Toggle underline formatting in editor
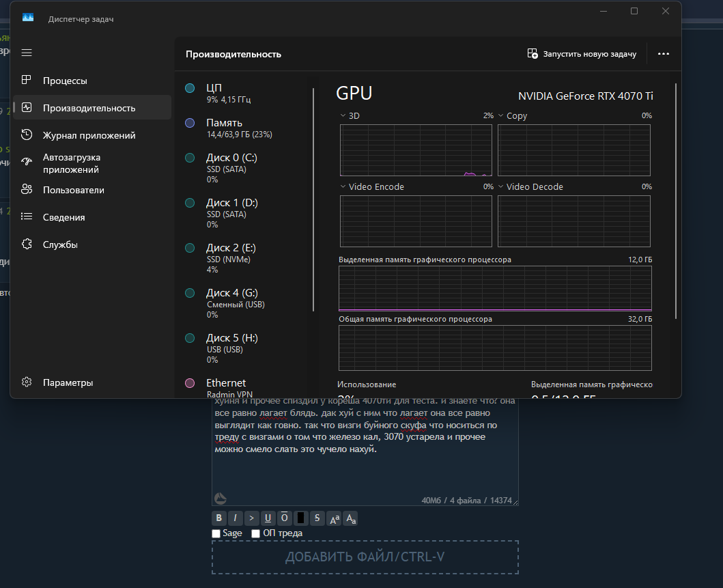 pyautogui.click(x=268, y=518)
